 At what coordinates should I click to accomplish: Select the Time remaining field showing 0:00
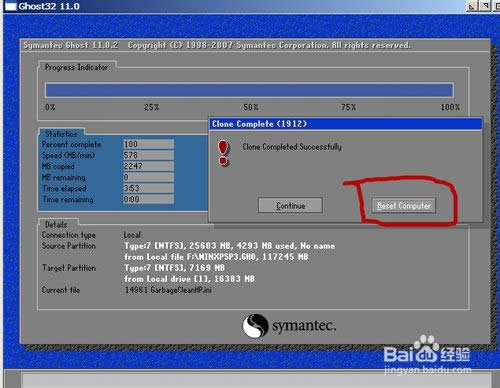tap(148, 199)
